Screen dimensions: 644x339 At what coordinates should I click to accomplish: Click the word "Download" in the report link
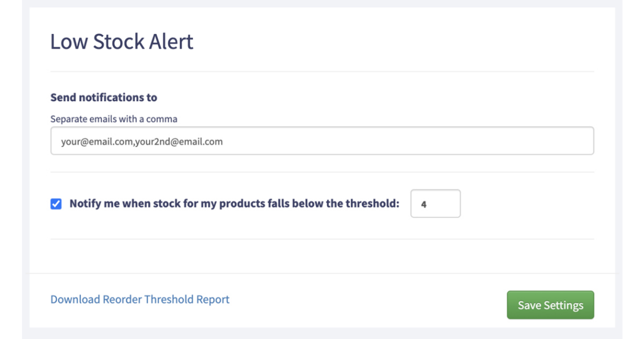click(x=75, y=299)
